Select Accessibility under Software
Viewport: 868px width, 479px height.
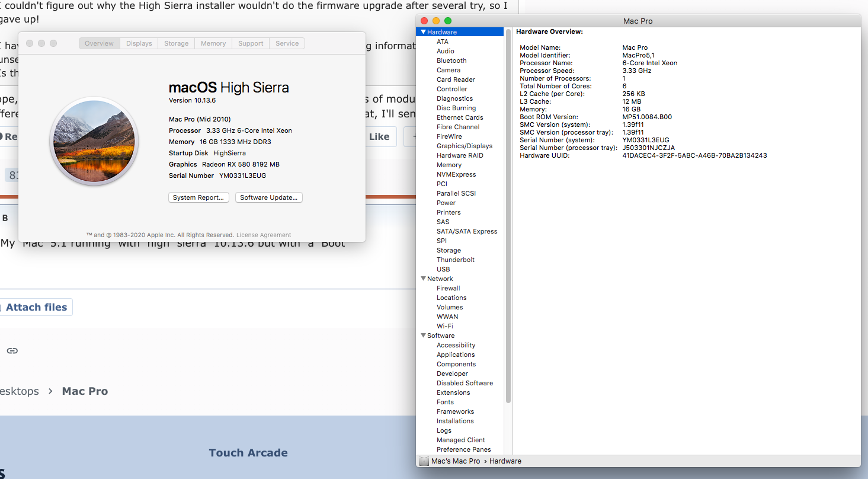[456, 345]
